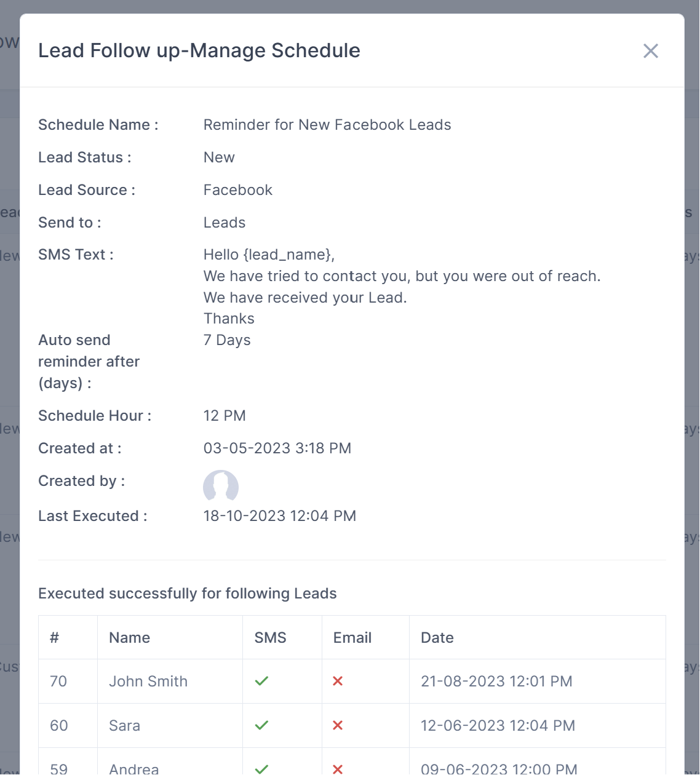Open the Created by user avatar

pyautogui.click(x=220, y=487)
